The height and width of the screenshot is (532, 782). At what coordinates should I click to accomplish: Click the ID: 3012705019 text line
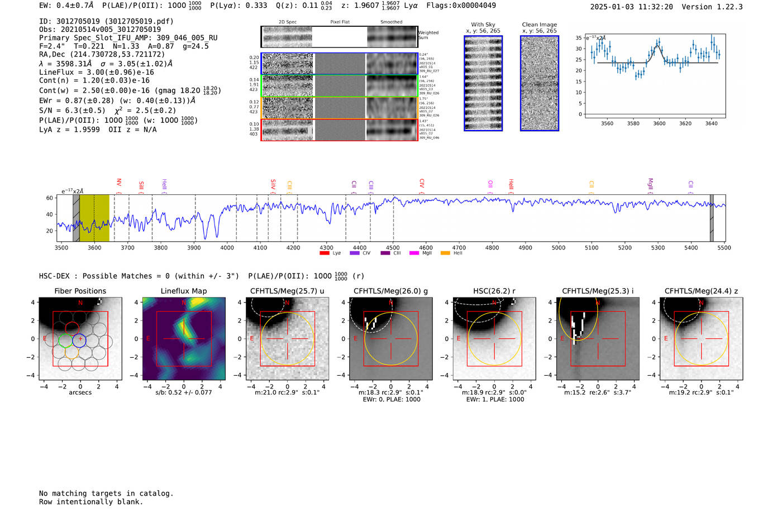106,21
